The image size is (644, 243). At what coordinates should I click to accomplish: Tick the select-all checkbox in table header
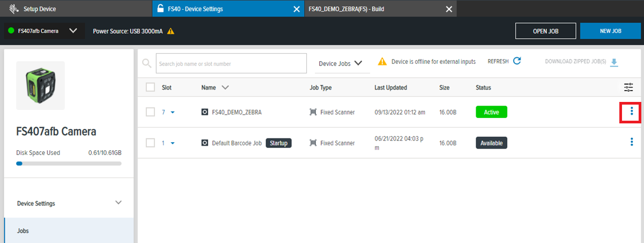click(x=151, y=87)
